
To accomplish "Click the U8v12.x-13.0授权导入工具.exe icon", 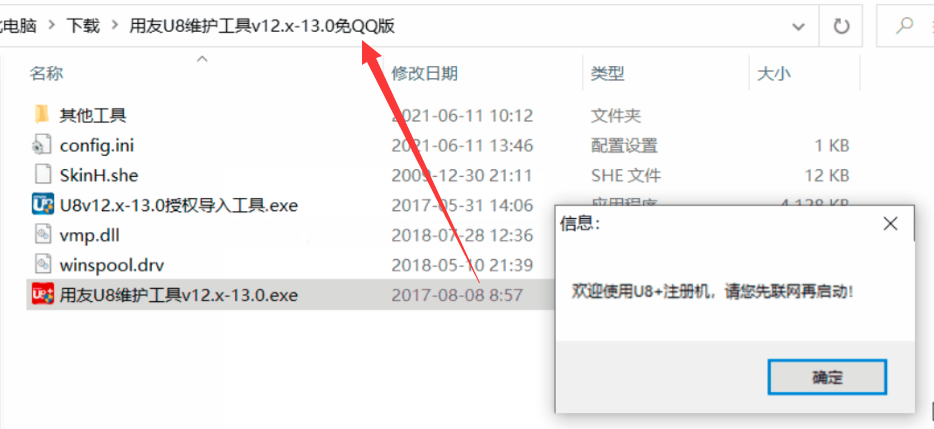I will pos(42,205).
